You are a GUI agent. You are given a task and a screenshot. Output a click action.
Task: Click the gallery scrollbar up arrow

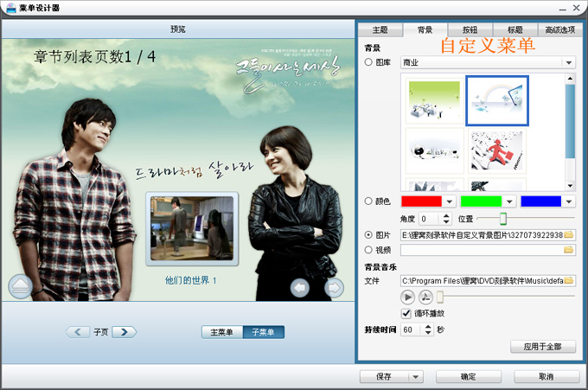tap(570, 79)
